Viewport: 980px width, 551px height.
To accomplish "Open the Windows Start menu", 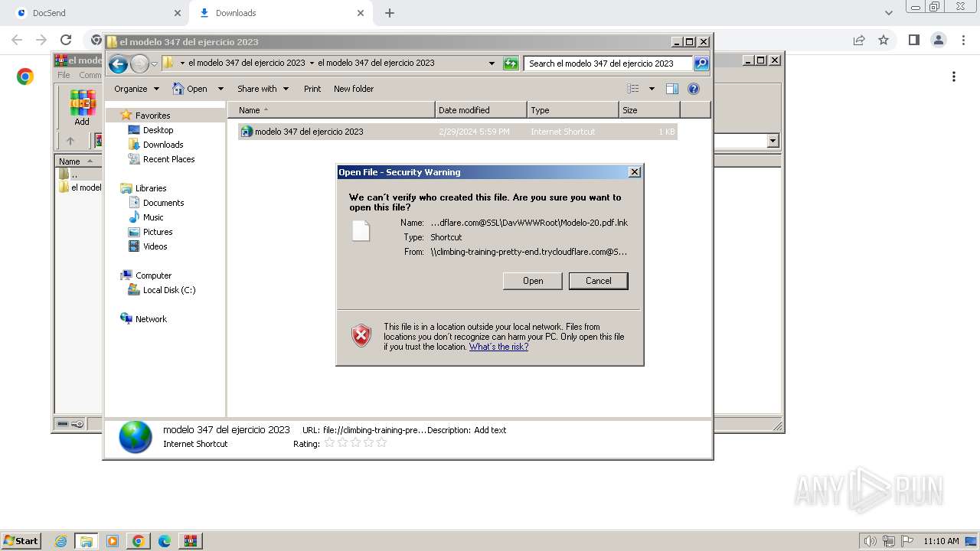I will coord(21,540).
